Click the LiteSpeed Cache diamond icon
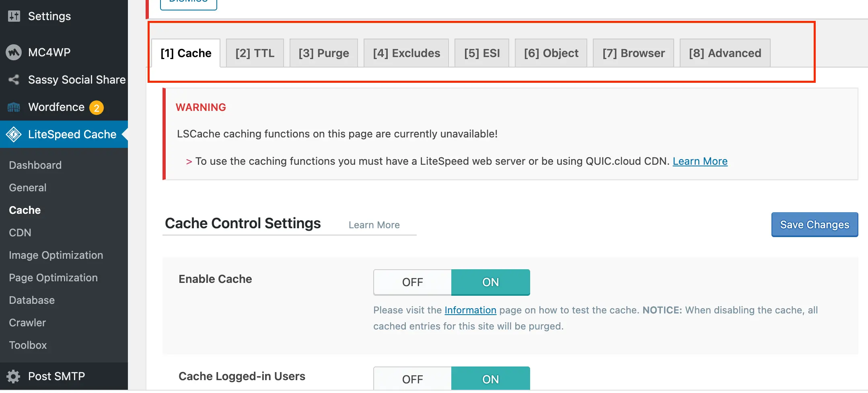 coord(14,134)
